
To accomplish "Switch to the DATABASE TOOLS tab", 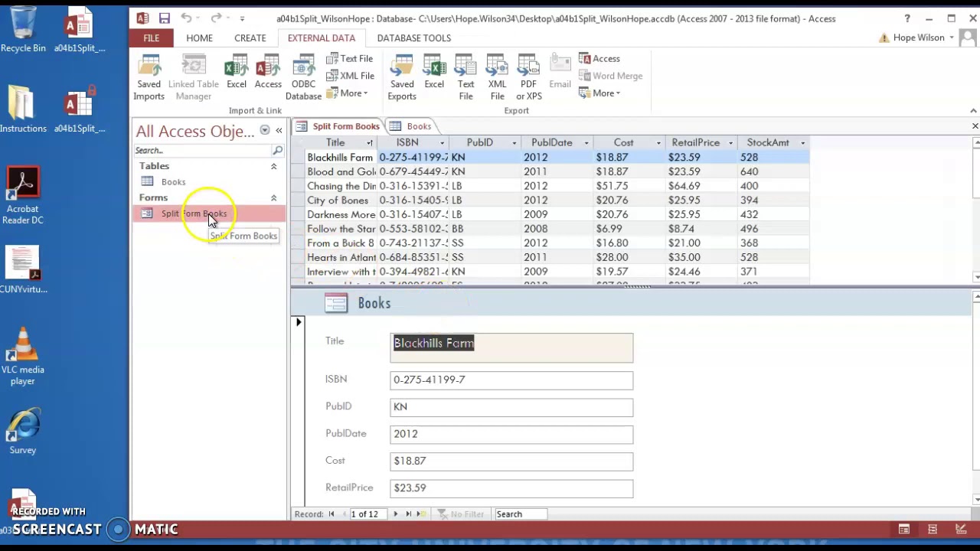I will 414,38.
